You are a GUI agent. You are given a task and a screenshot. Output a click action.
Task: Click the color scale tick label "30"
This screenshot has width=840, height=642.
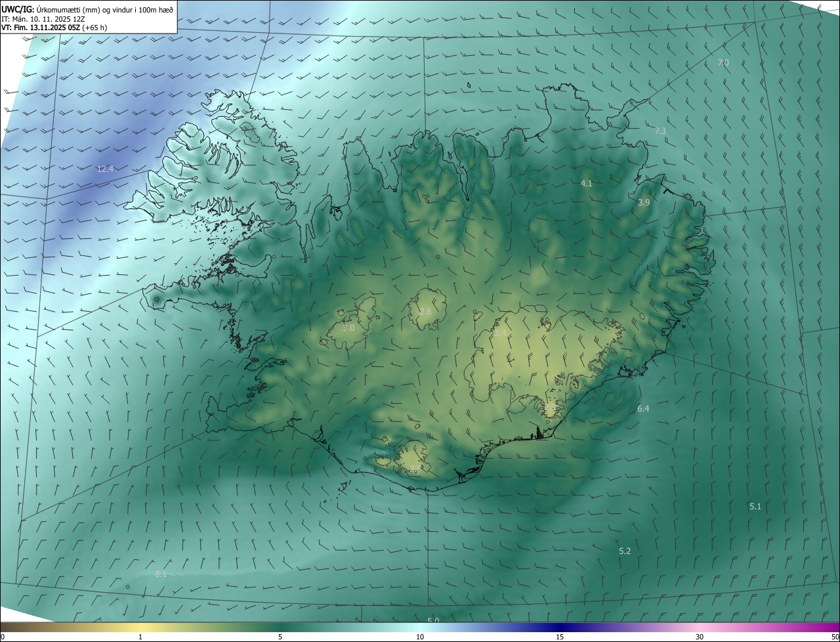tap(700, 637)
